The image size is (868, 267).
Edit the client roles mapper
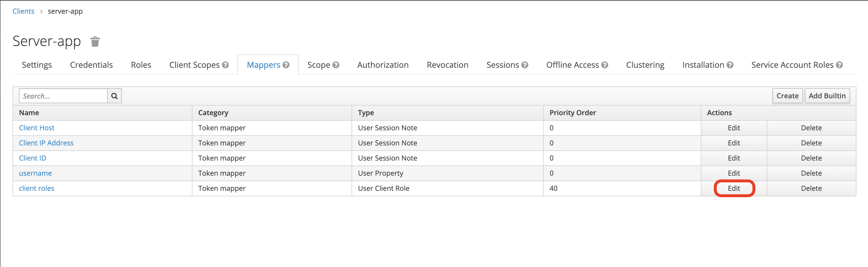click(734, 188)
